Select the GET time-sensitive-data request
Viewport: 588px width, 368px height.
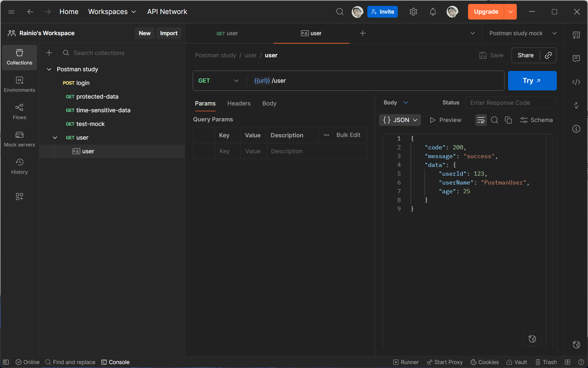pyautogui.click(x=112, y=110)
